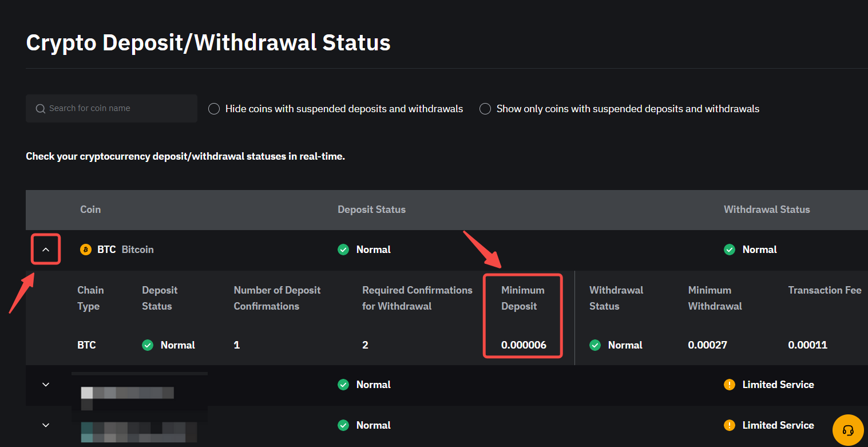Click green check in BTC Withdrawal Status column
This screenshot has height=447, width=868.
[730, 250]
